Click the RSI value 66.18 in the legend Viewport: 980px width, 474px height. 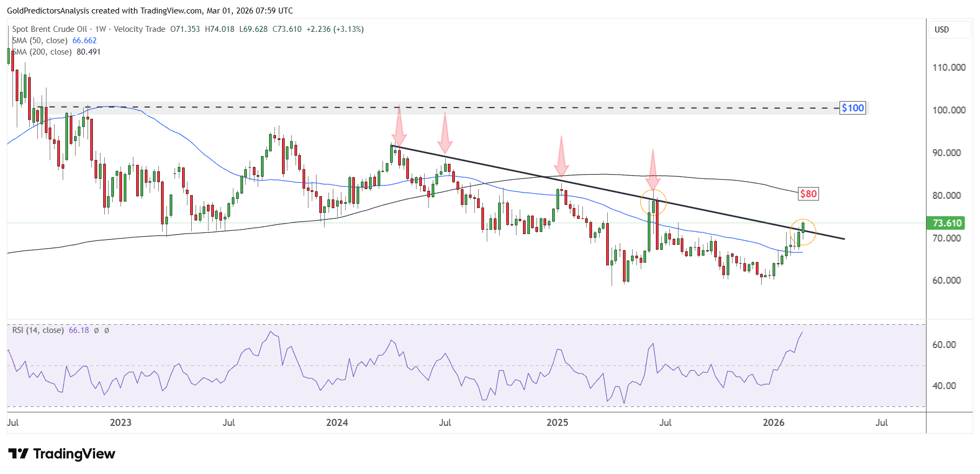coord(79,330)
